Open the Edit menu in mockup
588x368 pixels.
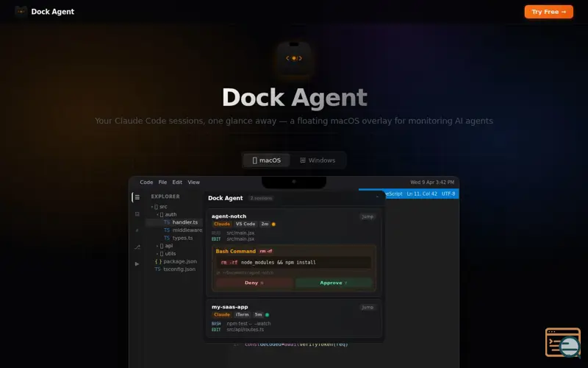coord(177,182)
